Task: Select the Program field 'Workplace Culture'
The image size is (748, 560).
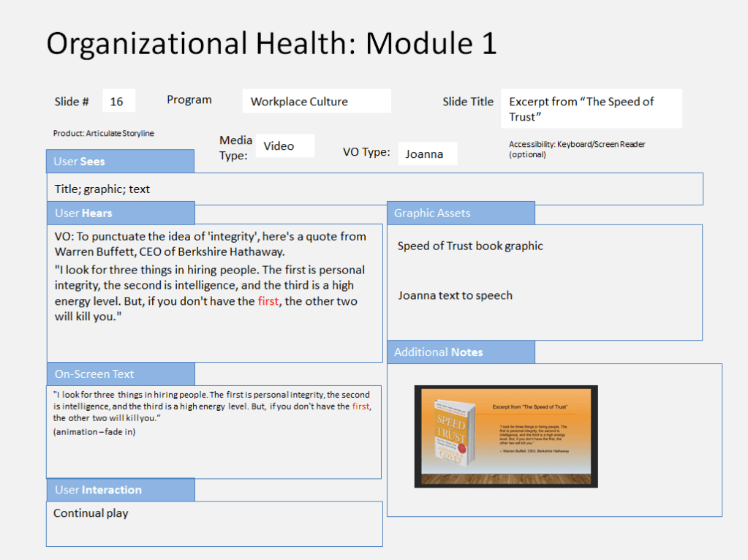Action: tap(316, 102)
